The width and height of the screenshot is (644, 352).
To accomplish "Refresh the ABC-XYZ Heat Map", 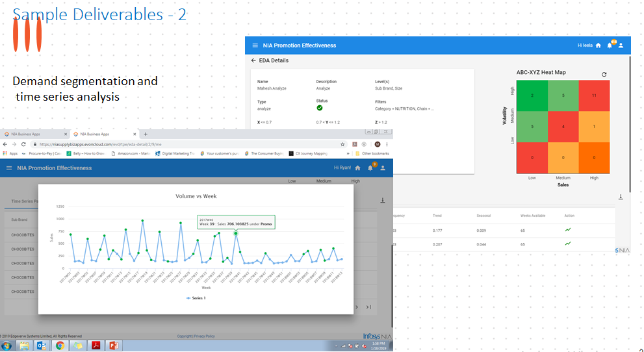I will tap(604, 74).
